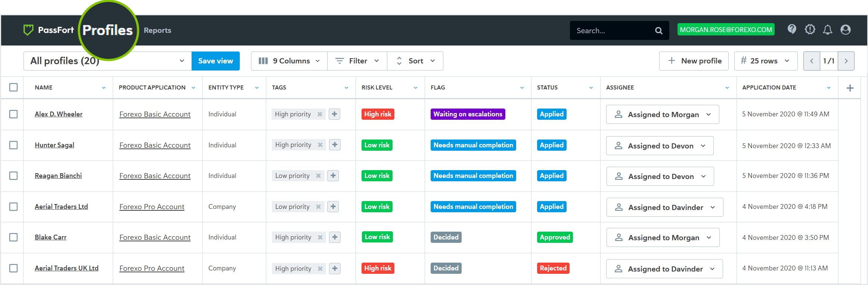
Task: Click the purple Waiting on escalations flag
Action: (x=468, y=114)
